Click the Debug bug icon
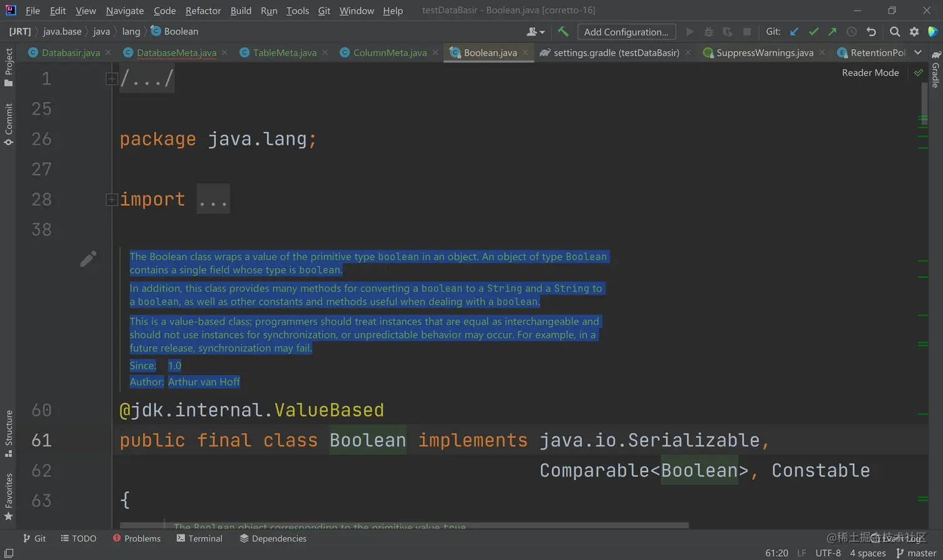This screenshot has height=560, width=943. coord(708,32)
